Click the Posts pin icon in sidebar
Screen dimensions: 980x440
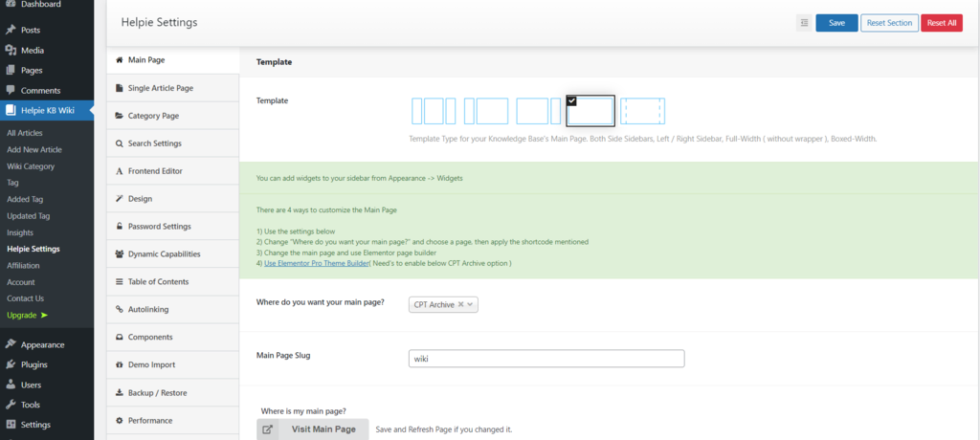11,30
